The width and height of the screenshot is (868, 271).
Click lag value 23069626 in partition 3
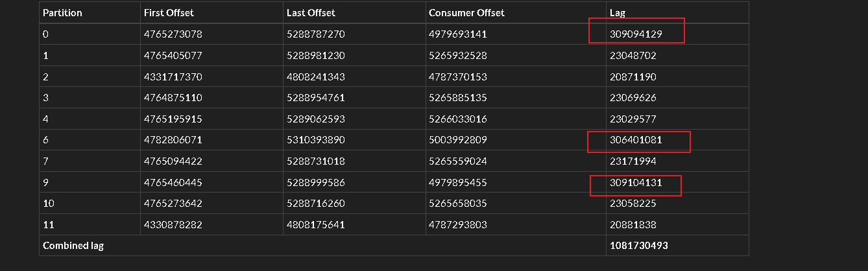pyautogui.click(x=633, y=98)
